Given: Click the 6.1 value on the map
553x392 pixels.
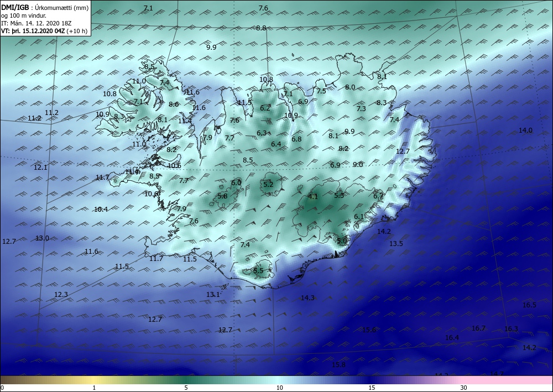Looking at the screenshot, I should (359, 216).
